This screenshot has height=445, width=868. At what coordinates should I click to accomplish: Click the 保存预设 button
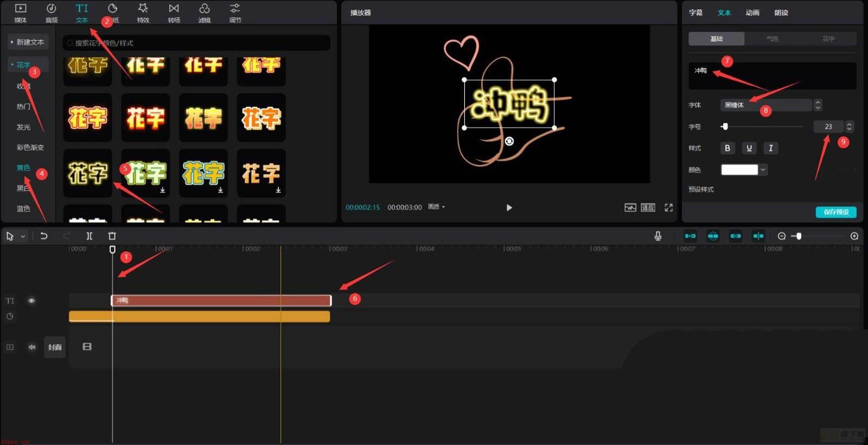point(836,212)
